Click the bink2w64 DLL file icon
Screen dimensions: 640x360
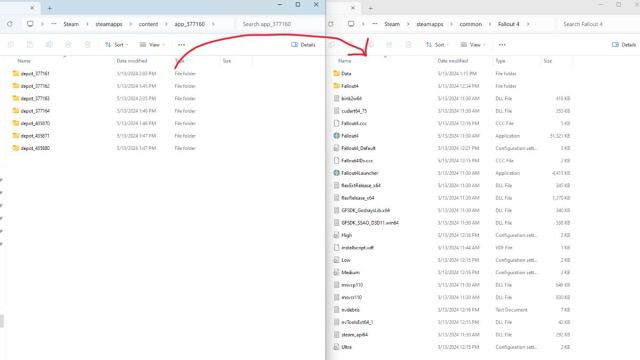coord(336,98)
